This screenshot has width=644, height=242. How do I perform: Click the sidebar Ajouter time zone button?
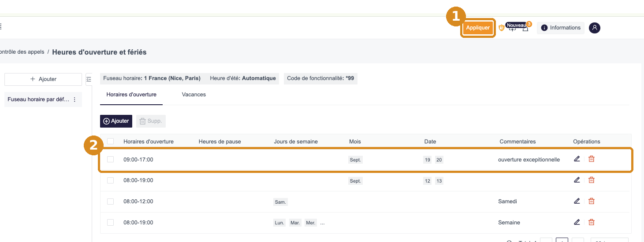tap(43, 79)
